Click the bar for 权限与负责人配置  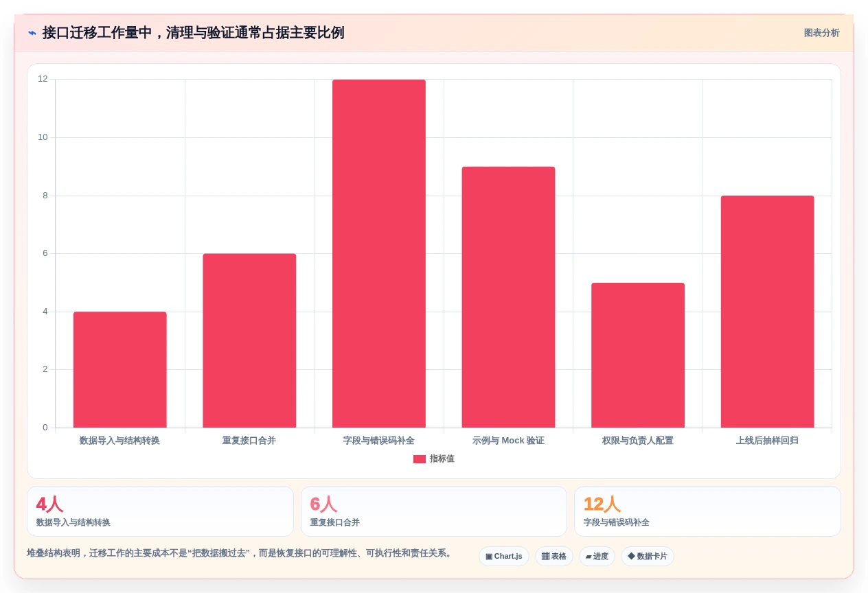638,356
